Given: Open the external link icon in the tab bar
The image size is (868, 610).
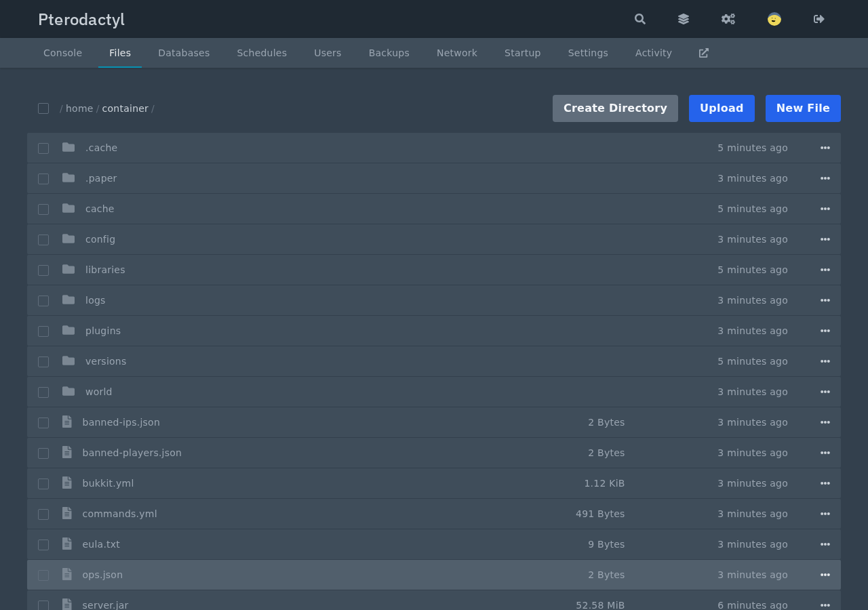Looking at the screenshot, I should click(x=704, y=53).
